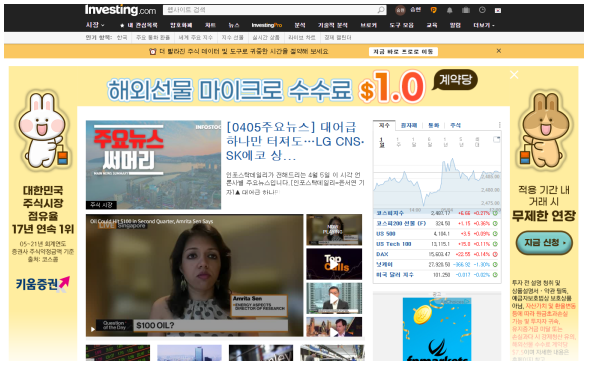The image size is (589, 372).
Task: Open the 암호화폐 menu
Action: click(181, 26)
